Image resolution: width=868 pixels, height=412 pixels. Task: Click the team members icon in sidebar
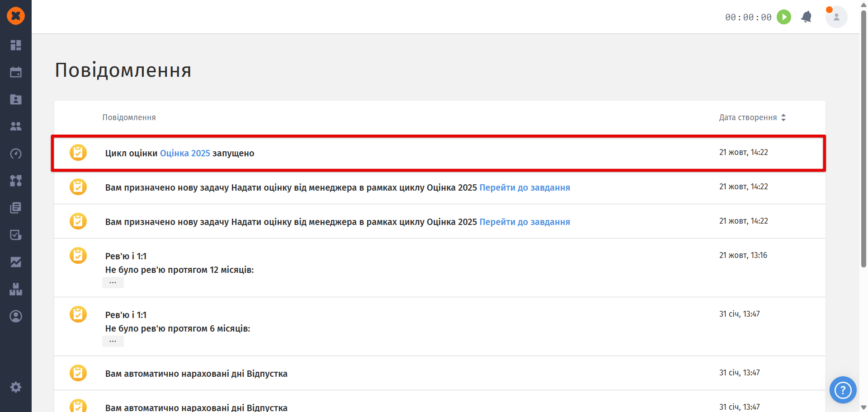point(16,126)
